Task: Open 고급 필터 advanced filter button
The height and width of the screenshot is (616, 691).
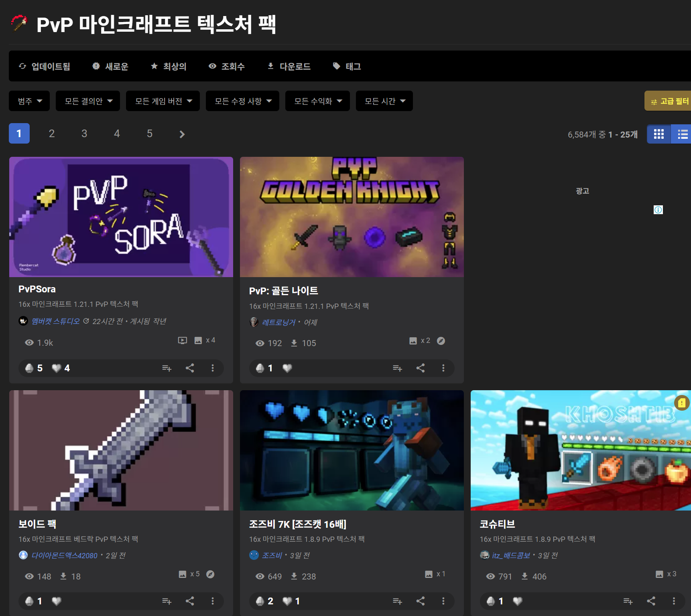Action: click(668, 101)
